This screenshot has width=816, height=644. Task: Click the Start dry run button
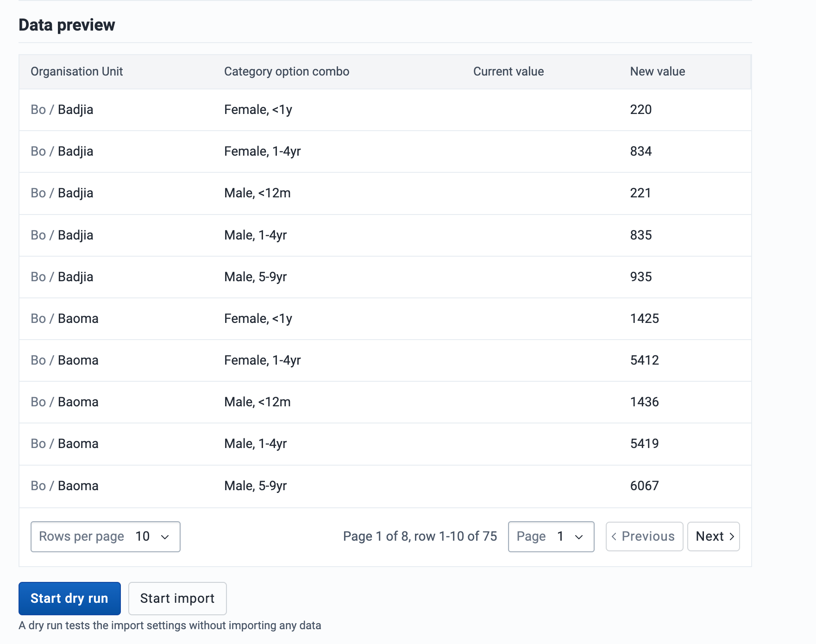69,598
